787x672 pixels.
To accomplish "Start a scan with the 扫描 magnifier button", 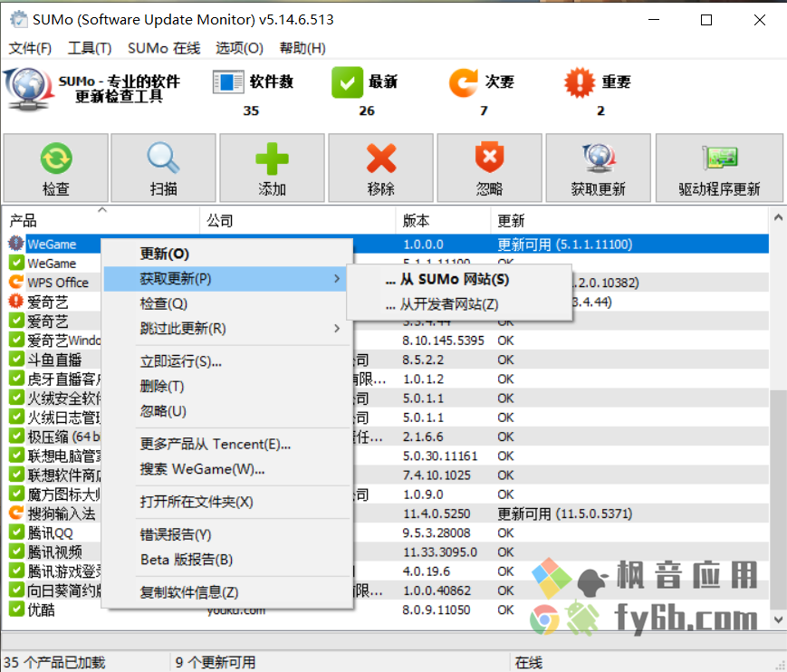I will coord(164,168).
